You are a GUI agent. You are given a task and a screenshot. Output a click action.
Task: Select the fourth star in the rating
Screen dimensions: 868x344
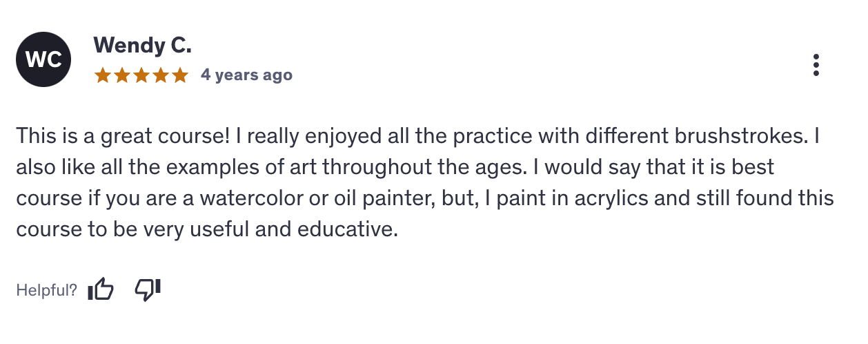(161, 75)
